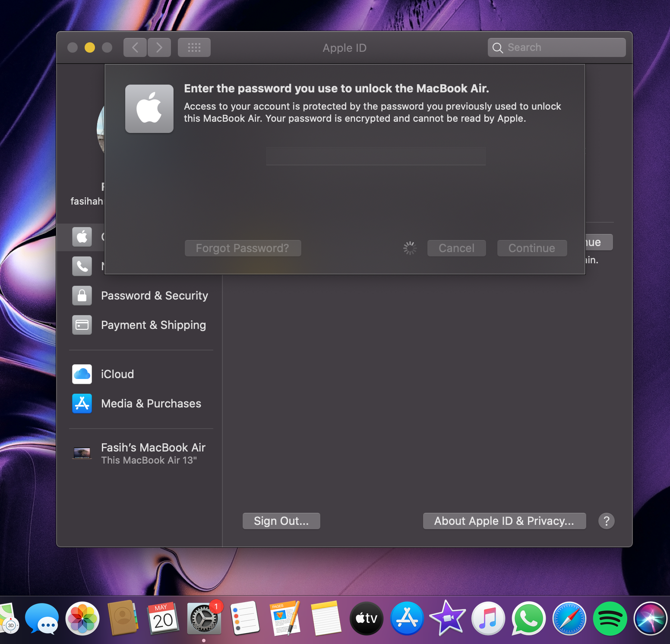Show all preferences with the grid button

pos(194,47)
